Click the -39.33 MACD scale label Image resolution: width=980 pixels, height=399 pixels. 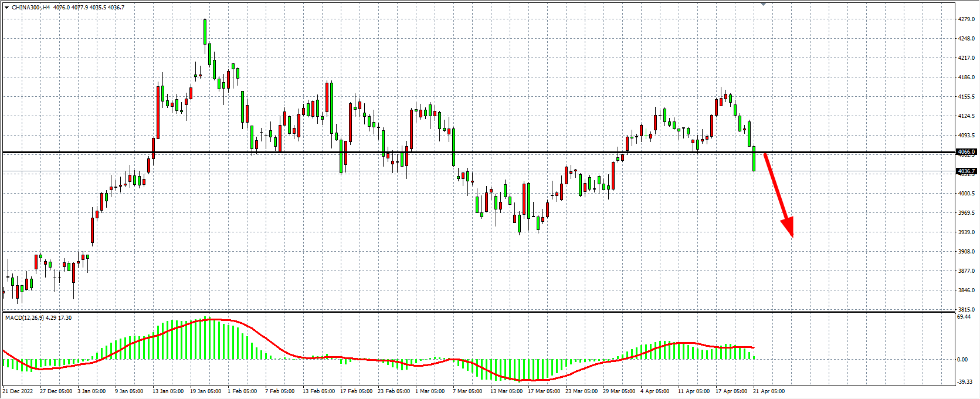(965, 381)
